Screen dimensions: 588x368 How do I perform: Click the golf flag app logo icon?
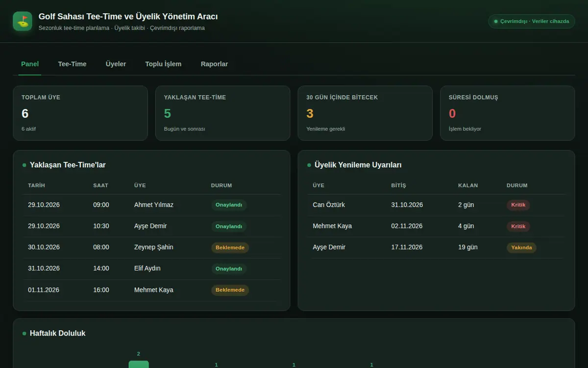point(23,21)
